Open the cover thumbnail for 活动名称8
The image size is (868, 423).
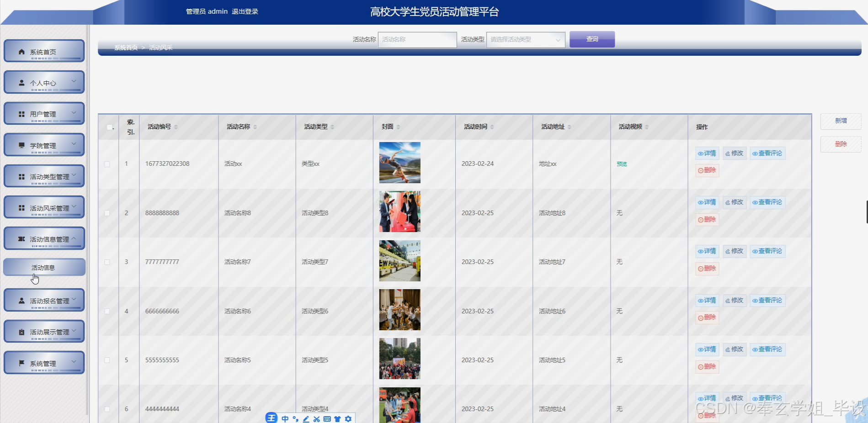click(399, 211)
